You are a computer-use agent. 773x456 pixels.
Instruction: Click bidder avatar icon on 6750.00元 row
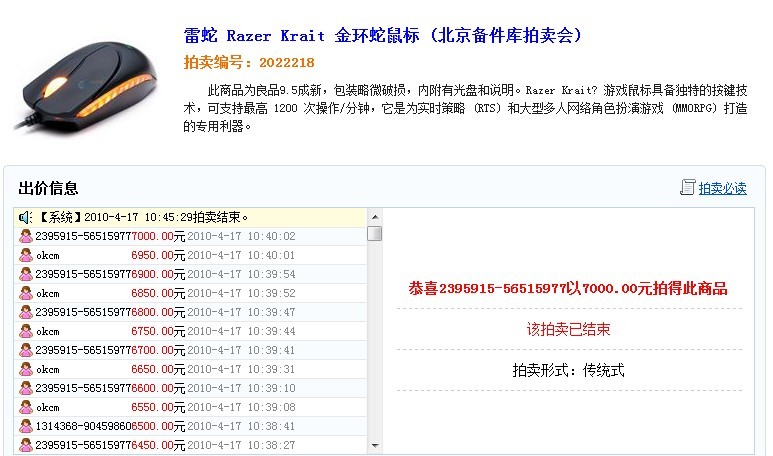pos(26,331)
